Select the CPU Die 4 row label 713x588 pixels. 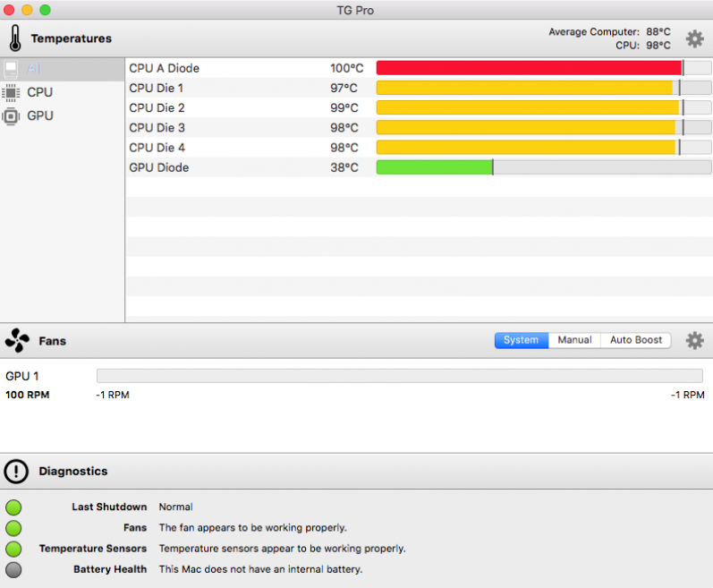(157, 148)
